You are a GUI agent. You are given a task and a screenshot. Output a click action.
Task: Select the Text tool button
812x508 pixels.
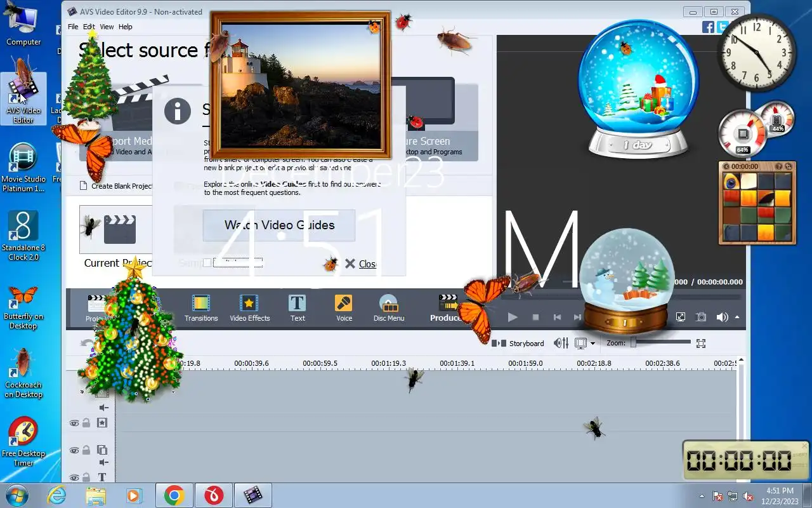click(x=298, y=308)
